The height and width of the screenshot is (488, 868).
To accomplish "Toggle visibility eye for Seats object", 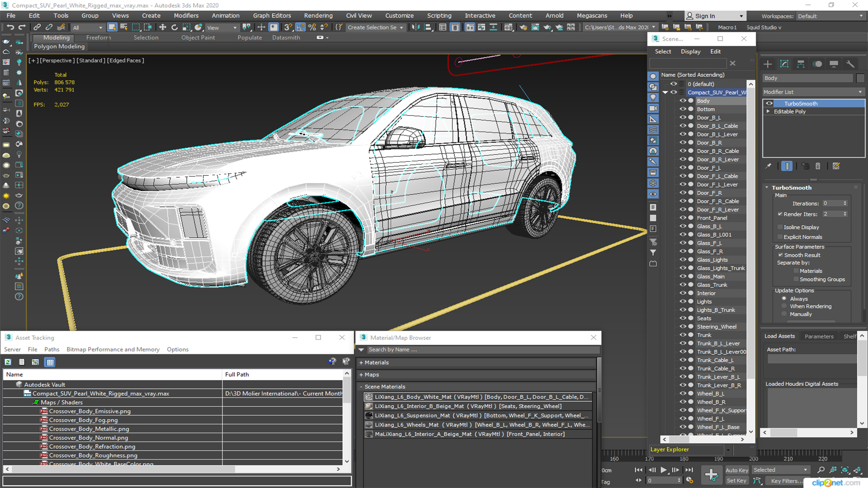I will pos(683,318).
